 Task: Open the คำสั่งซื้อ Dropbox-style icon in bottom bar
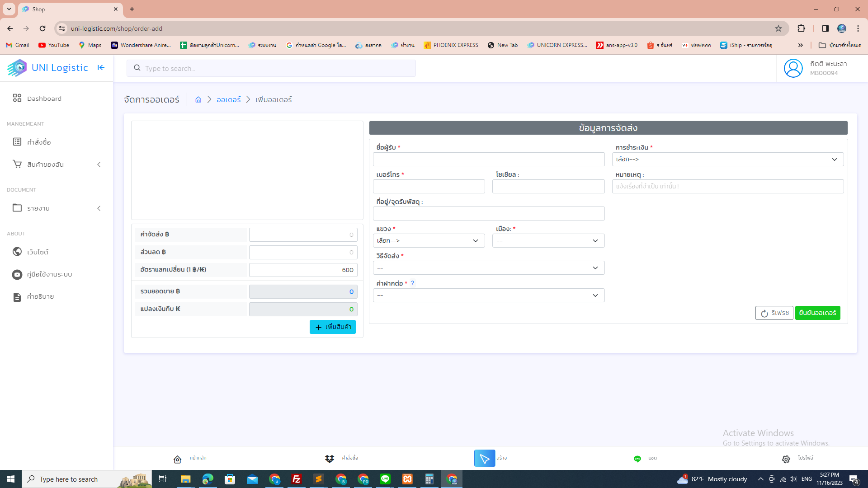click(x=330, y=459)
